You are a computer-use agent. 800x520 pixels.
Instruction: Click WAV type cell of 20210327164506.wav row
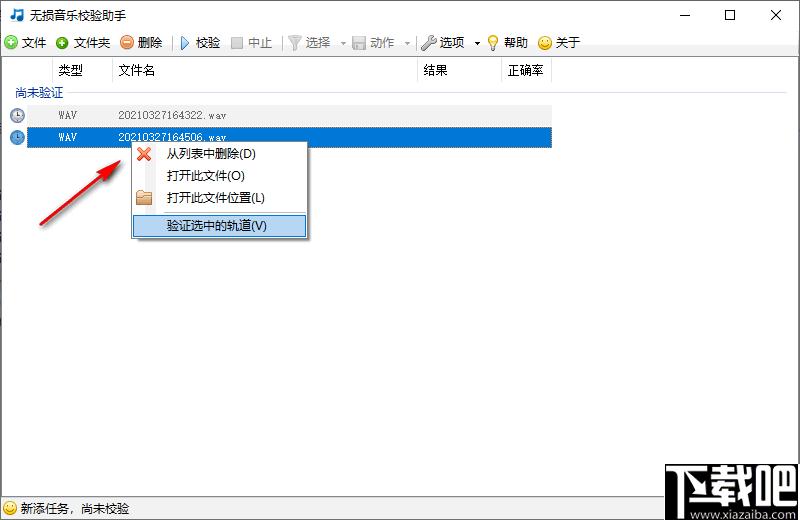tap(67, 137)
